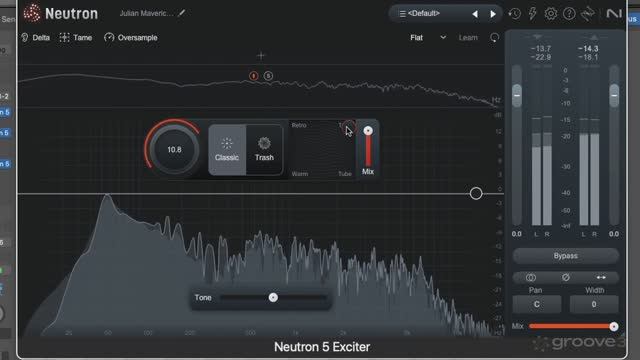640x360 pixels.
Task: Open settings gear icon
Action: pos(551,14)
